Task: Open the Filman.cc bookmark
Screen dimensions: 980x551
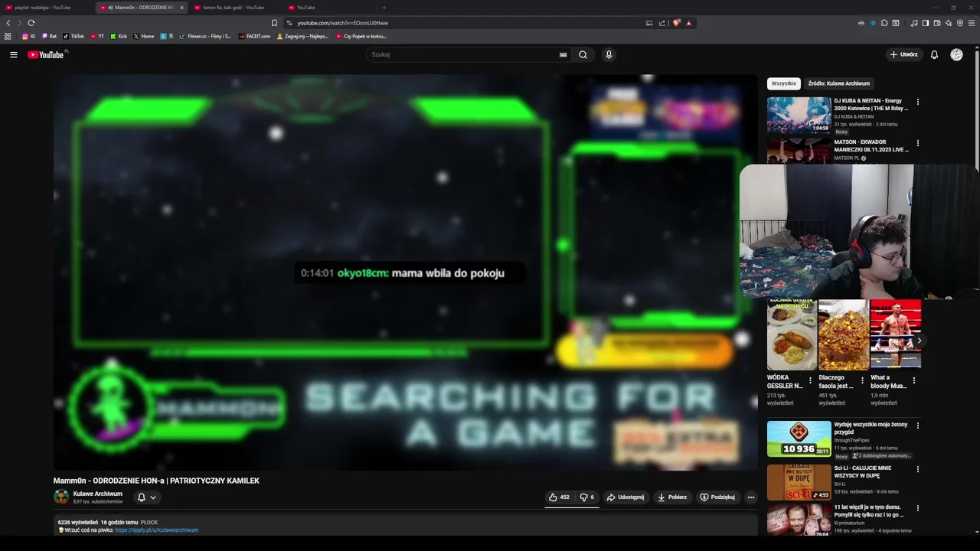Action: click(205, 36)
